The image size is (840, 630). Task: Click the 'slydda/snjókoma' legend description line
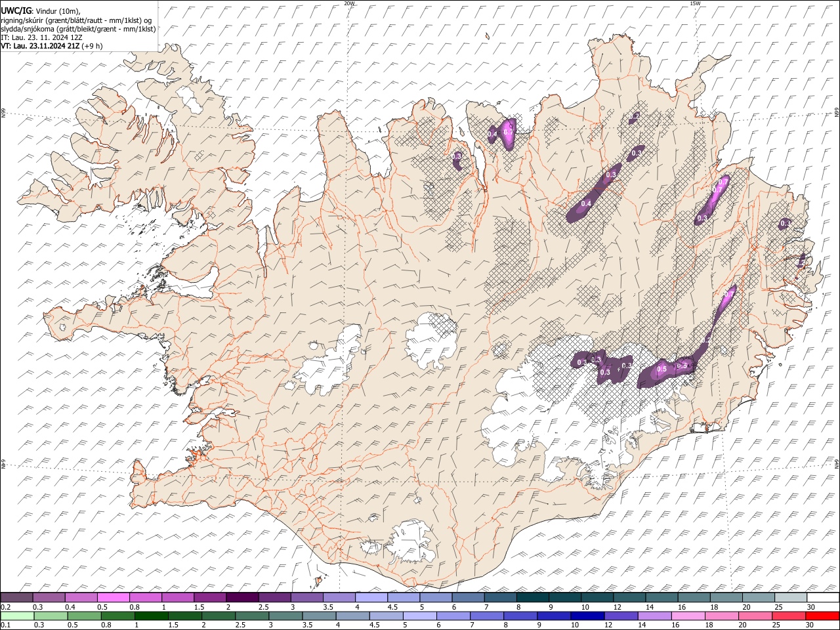click(x=78, y=29)
